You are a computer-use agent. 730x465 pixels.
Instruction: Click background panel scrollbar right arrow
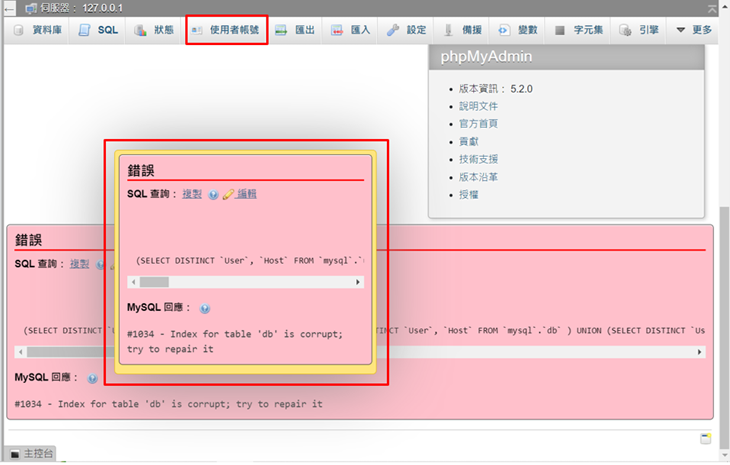pos(699,352)
